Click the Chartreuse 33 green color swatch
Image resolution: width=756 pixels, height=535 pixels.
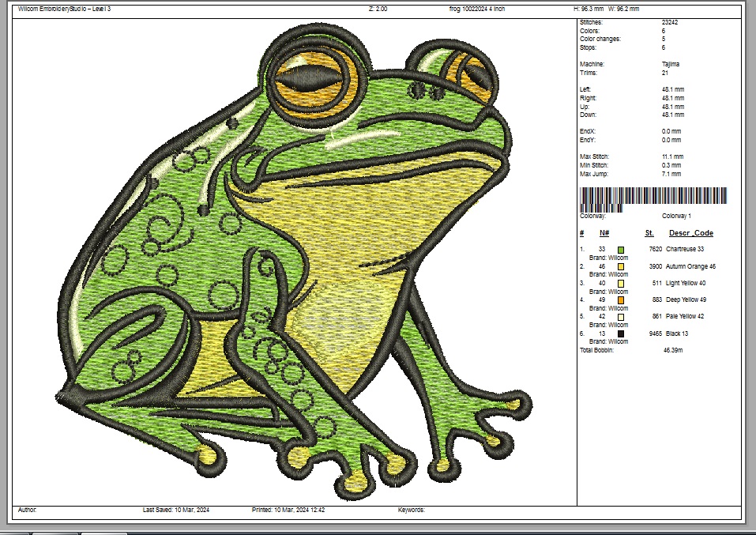coord(621,250)
